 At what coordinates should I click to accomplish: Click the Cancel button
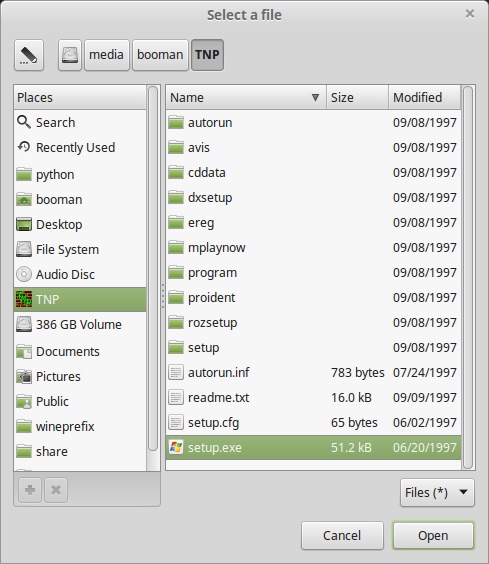coord(342,536)
